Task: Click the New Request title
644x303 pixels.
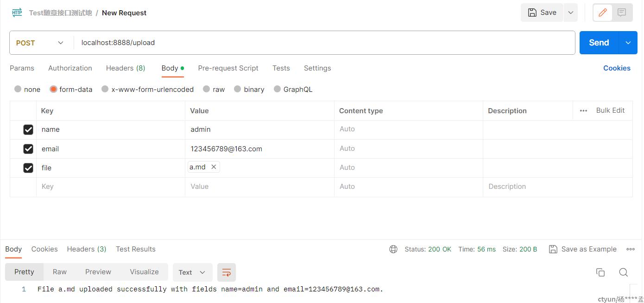Action: pos(124,13)
